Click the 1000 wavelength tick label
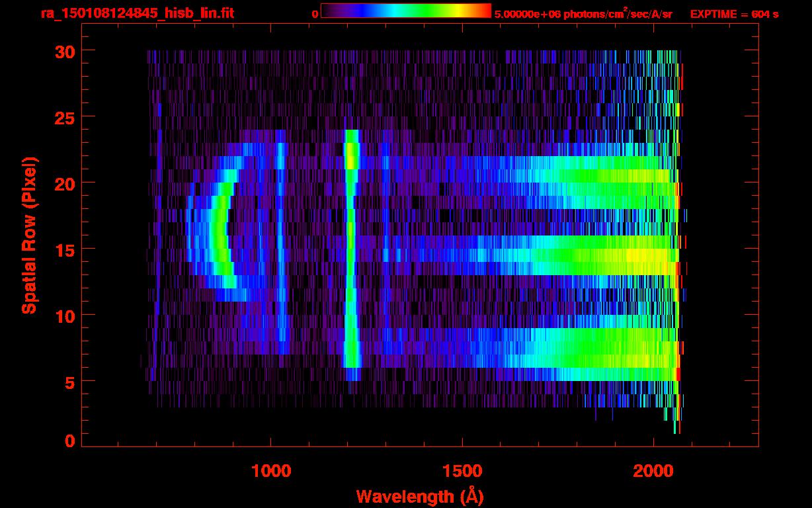The height and width of the screenshot is (508, 812). pyautogui.click(x=271, y=470)
